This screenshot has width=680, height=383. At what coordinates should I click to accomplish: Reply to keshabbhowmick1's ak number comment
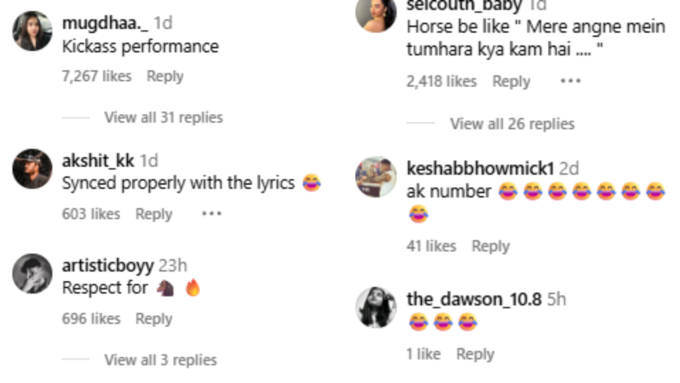pyautogui.click(x=490, y=246)
